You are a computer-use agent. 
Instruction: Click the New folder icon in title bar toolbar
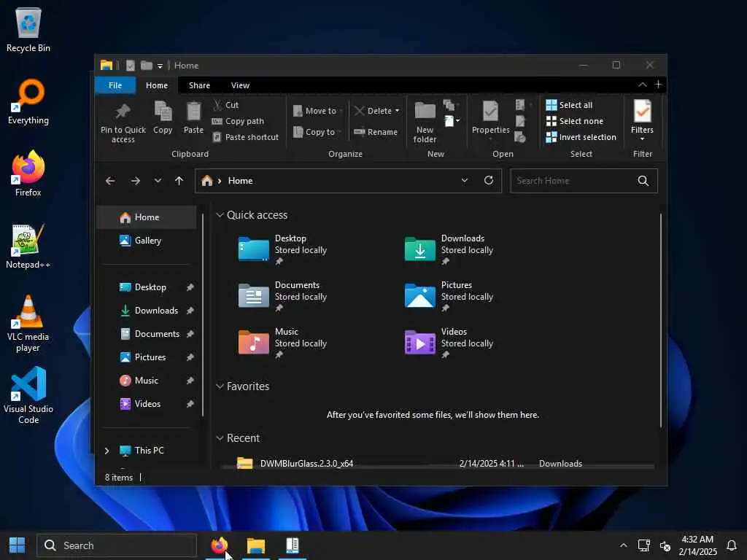click(x=146, y=65)
